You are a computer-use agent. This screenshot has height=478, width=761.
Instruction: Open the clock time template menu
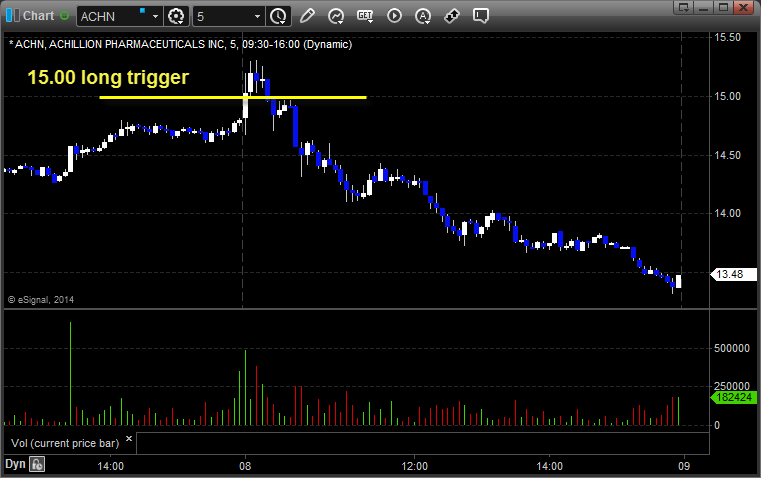tap(279, 16)
